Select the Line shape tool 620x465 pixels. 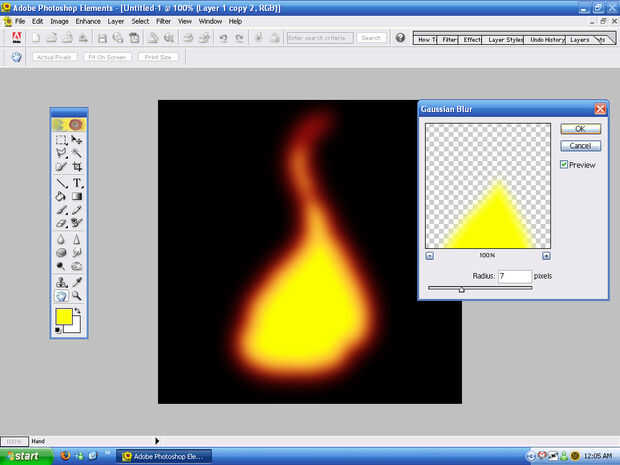61,183
